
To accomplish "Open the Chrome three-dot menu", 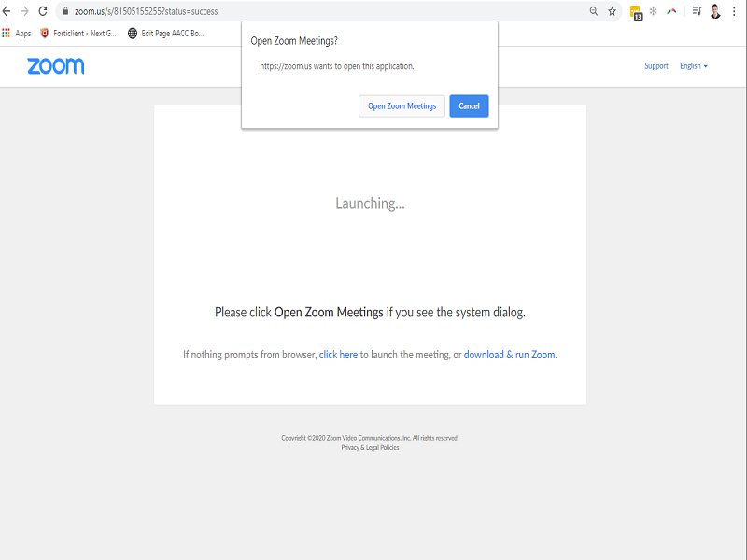I will pyautogui.click(x=734, y=11).
